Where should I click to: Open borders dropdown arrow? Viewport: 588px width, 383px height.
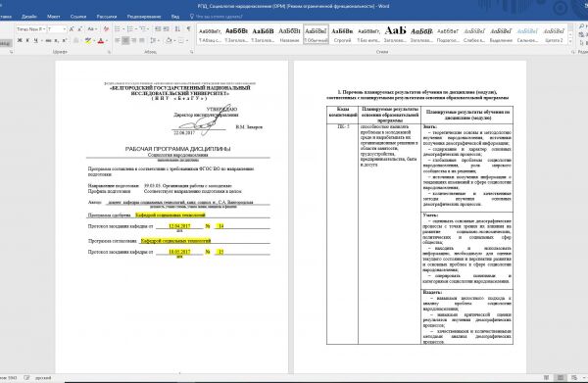(x=187, y=40)
